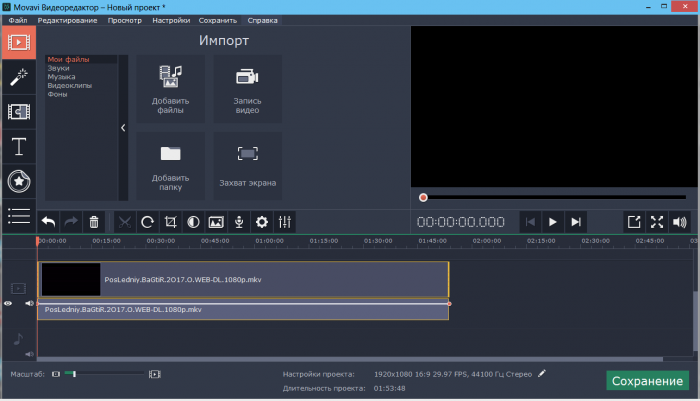The image size is (700, 401).
Task: Click the microphone record audio icon
Action: coord(239,222)
